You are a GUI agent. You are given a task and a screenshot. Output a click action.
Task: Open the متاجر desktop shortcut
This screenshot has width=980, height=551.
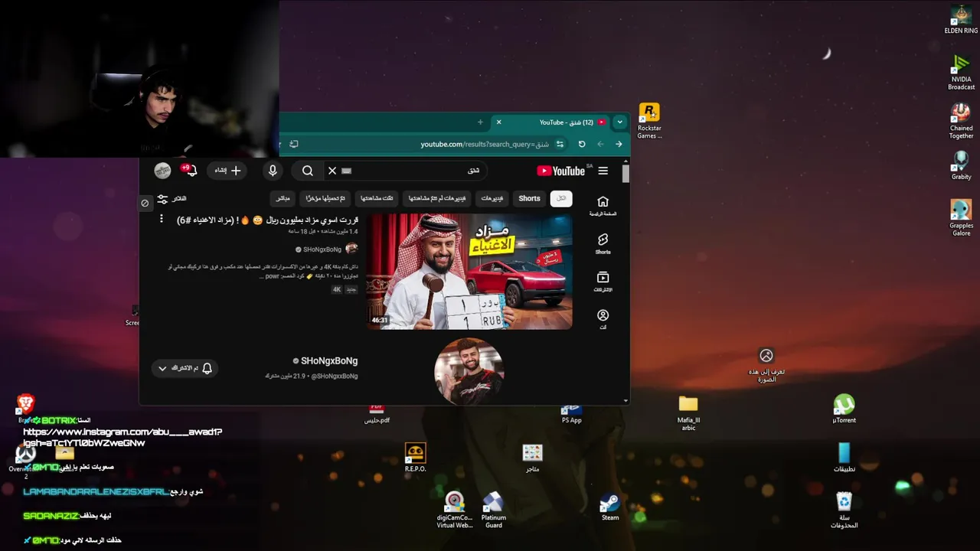click(x=532, y=458)
